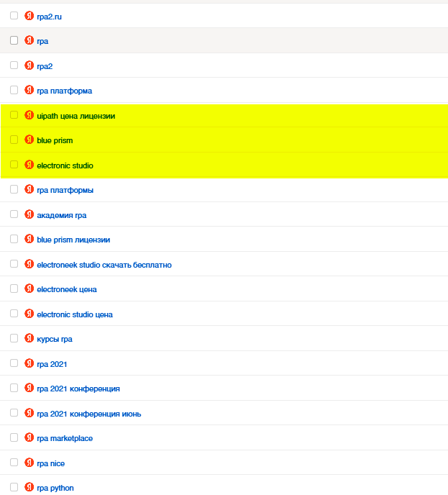Viewport: 448px width, 495px height.
Task: Open the highlighted 'electronic studio' link
Action: pyautogui.click(x=65, y=165)
